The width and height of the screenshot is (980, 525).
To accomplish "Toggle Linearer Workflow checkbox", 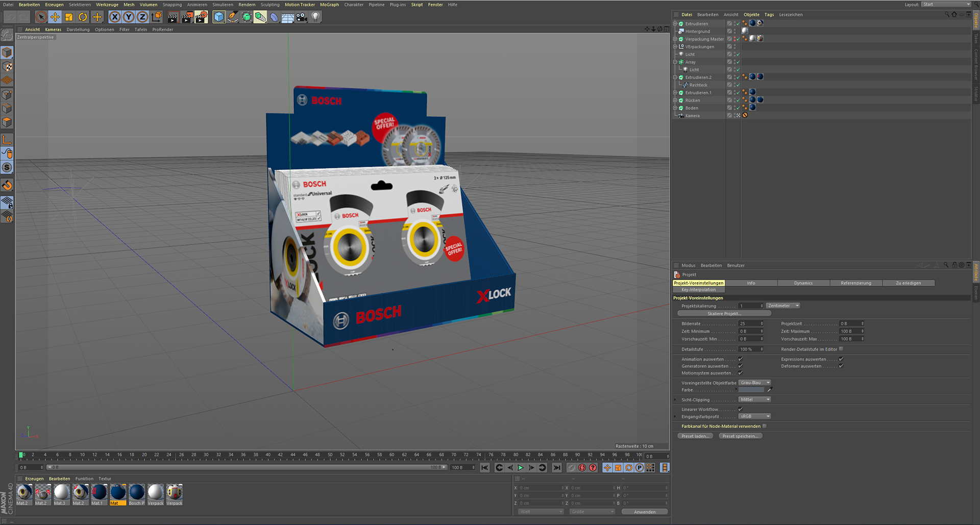I will (741, 409).
